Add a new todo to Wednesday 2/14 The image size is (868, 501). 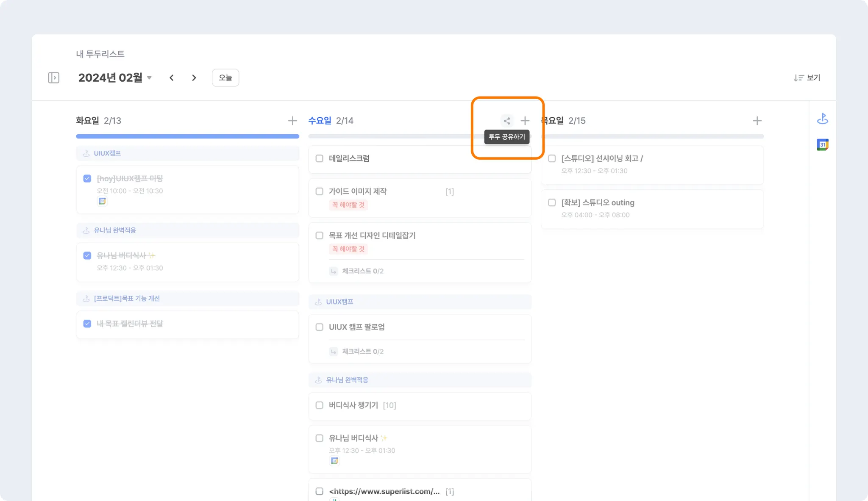click(x=525, y=121)
